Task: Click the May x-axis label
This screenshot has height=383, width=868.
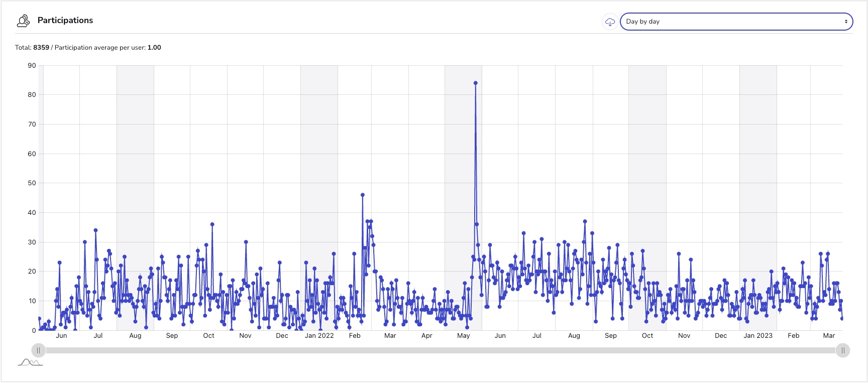Action: click(x=464, y=336)
